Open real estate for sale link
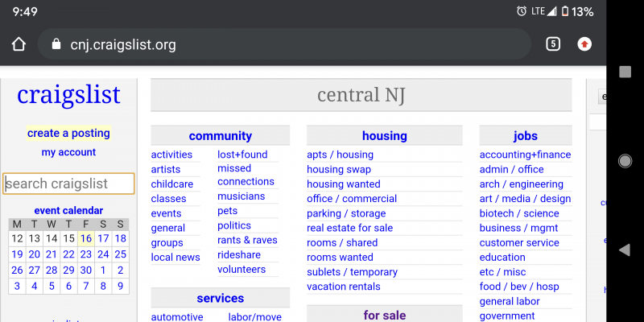 coord(349,228)
